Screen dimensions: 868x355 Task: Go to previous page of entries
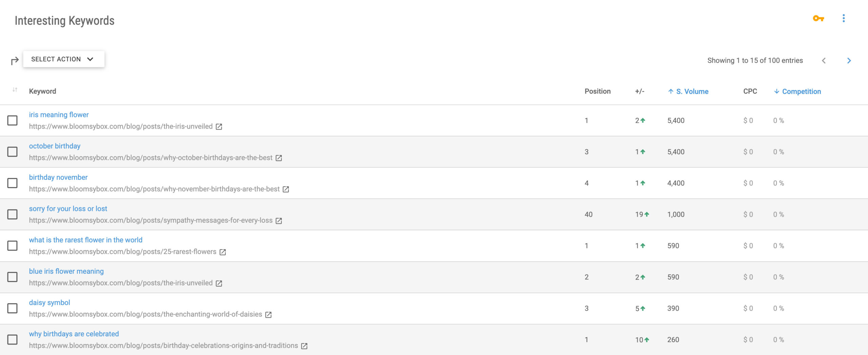pyautogui.click(x=824, y=61)
